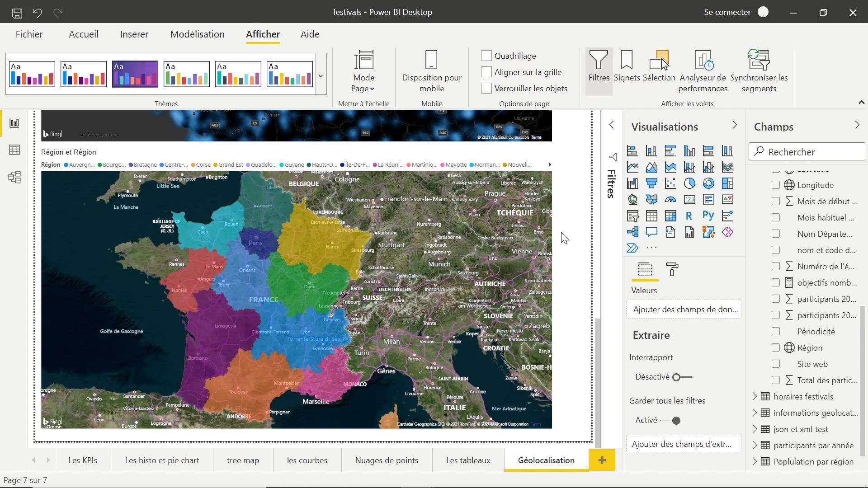Check the Longitude field checkbox
The width and height of the screenshot is (868, 488).
pos(776,185)
